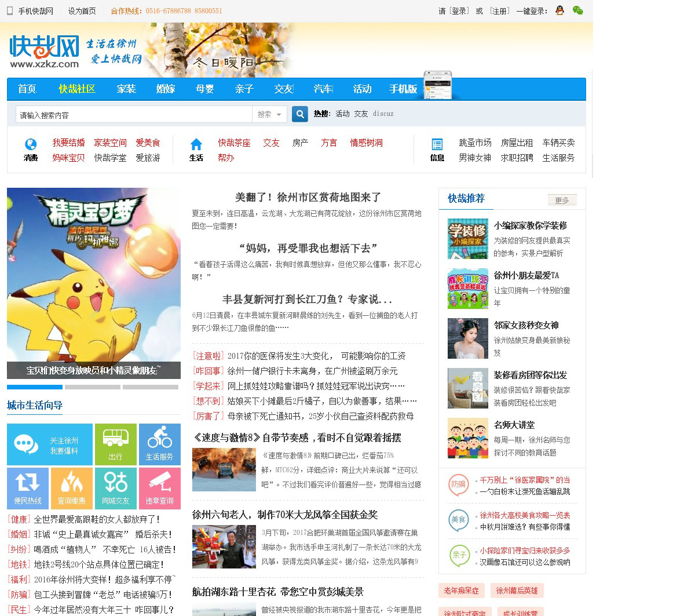
Task: Click the 生活 house icon
Action: pos(196,144)
